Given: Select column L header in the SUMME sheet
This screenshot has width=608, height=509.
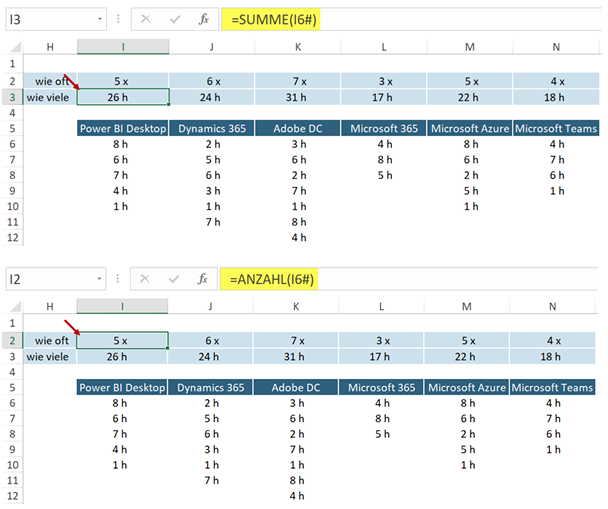Looking at the screenshot, I should (x=384, y=47).
